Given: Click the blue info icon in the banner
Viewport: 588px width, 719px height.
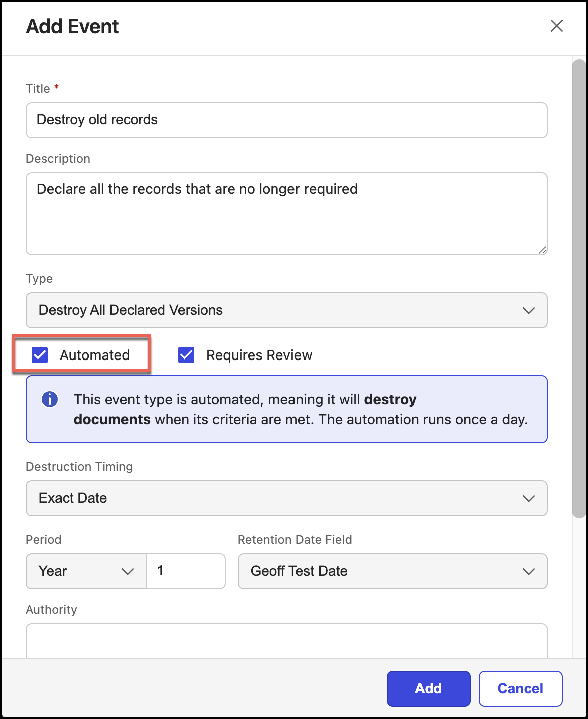Looking at the screenshot, I should pyautogui.click(x=50, y=400).
